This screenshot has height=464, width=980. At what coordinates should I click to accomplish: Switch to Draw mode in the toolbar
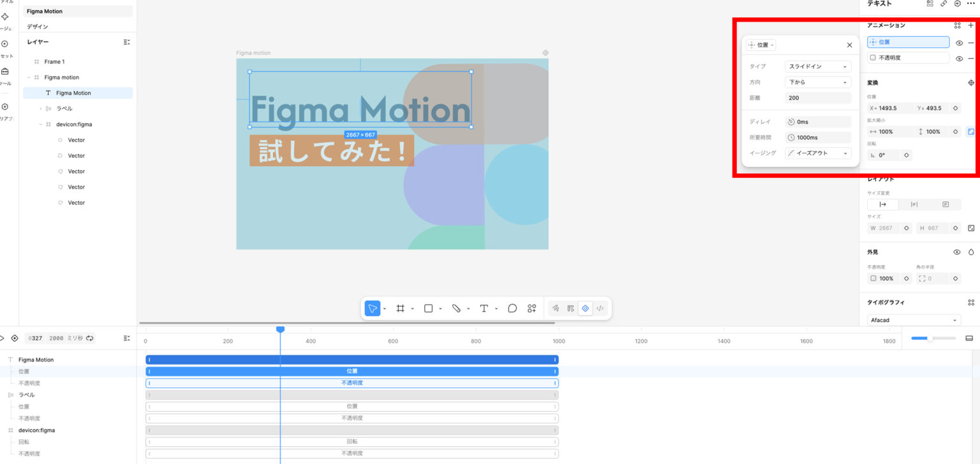[x=556, y=308]
